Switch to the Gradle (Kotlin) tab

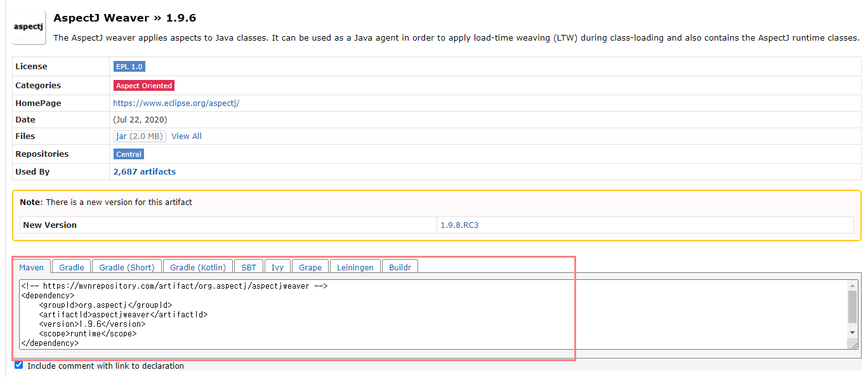pos(198,267)
